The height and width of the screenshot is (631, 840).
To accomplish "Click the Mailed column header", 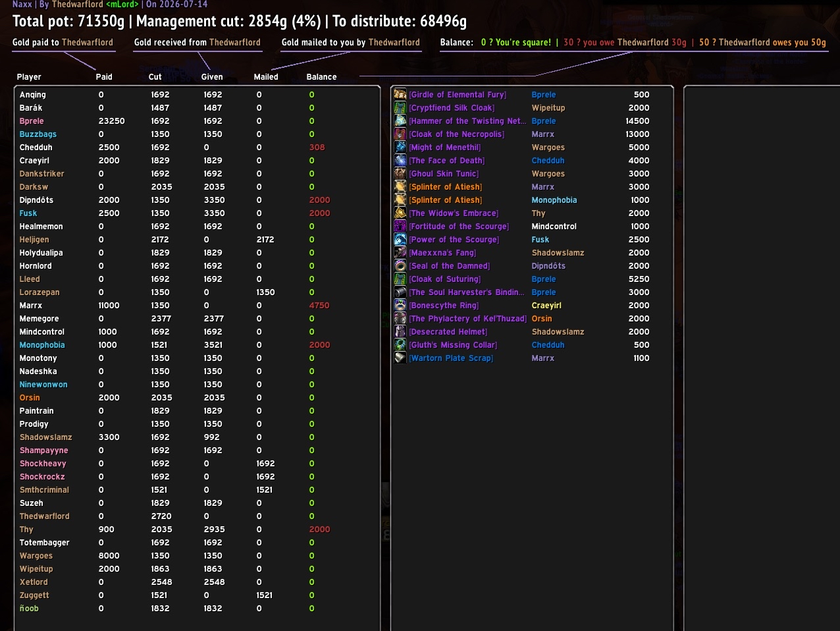I will 266,77.
